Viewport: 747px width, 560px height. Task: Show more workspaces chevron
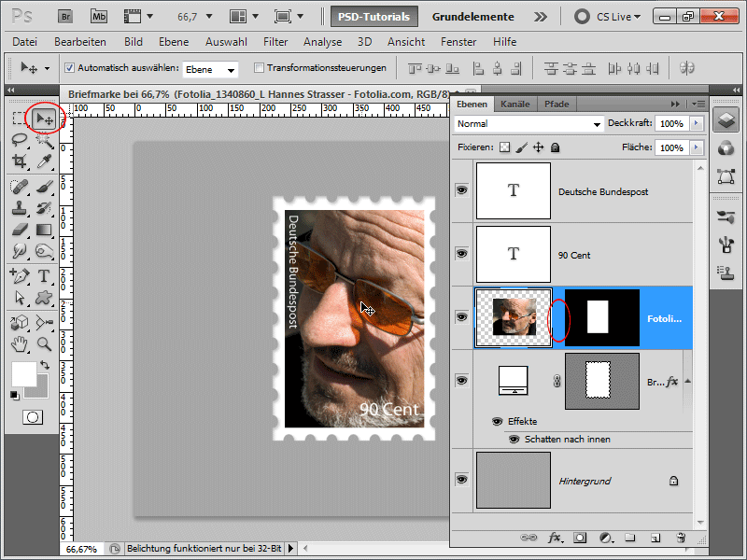541,17
